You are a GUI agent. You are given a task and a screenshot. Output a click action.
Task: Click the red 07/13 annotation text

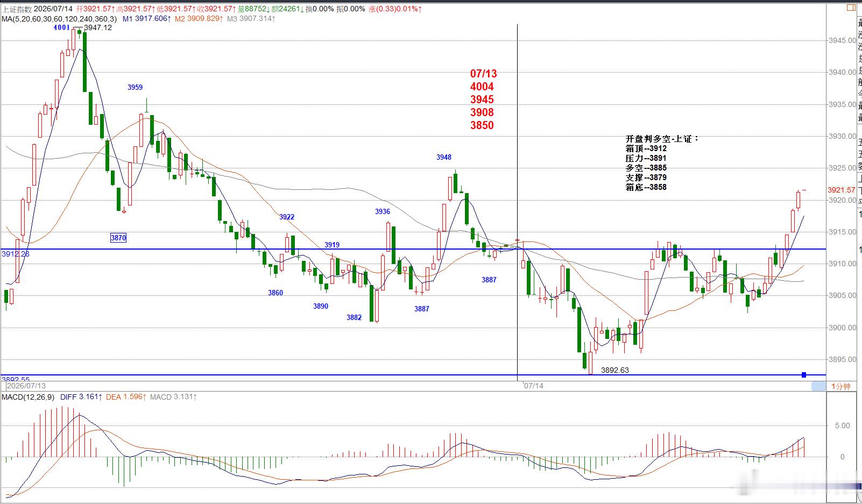coord(483,74)
